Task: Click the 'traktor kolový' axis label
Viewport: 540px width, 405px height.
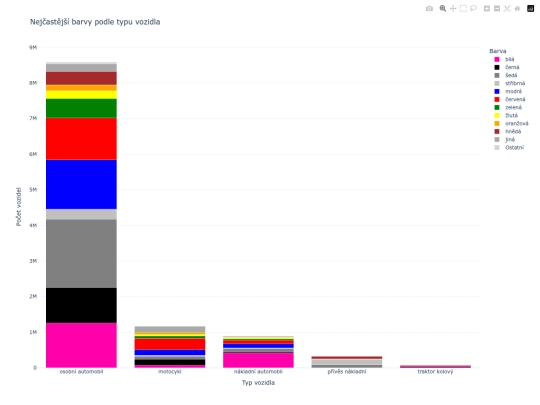Action: 435,372
